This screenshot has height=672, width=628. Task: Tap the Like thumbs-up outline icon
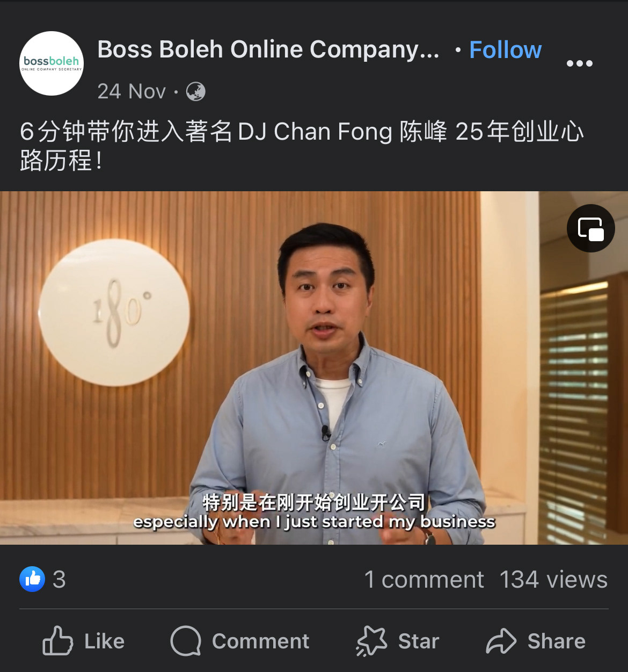57,640
